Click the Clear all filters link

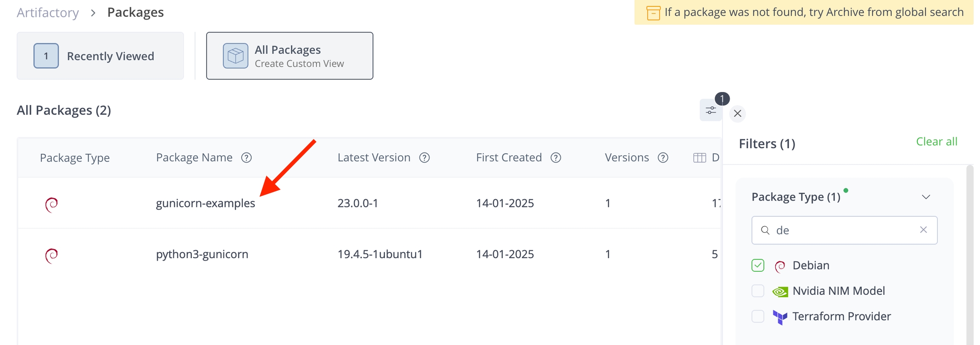[x=936, y=141]
